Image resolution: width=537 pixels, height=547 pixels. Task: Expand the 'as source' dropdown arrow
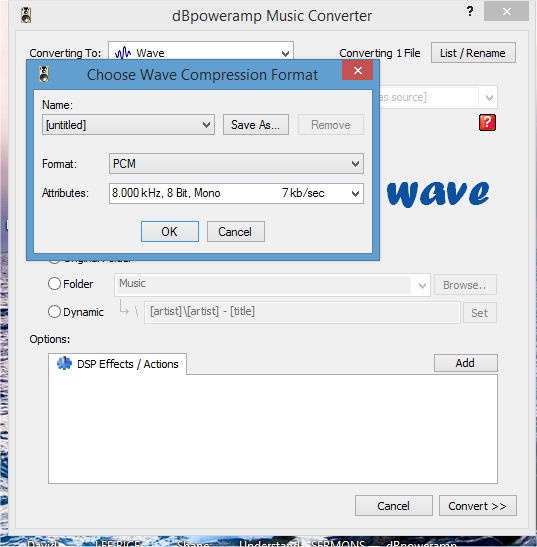point(489,97)
